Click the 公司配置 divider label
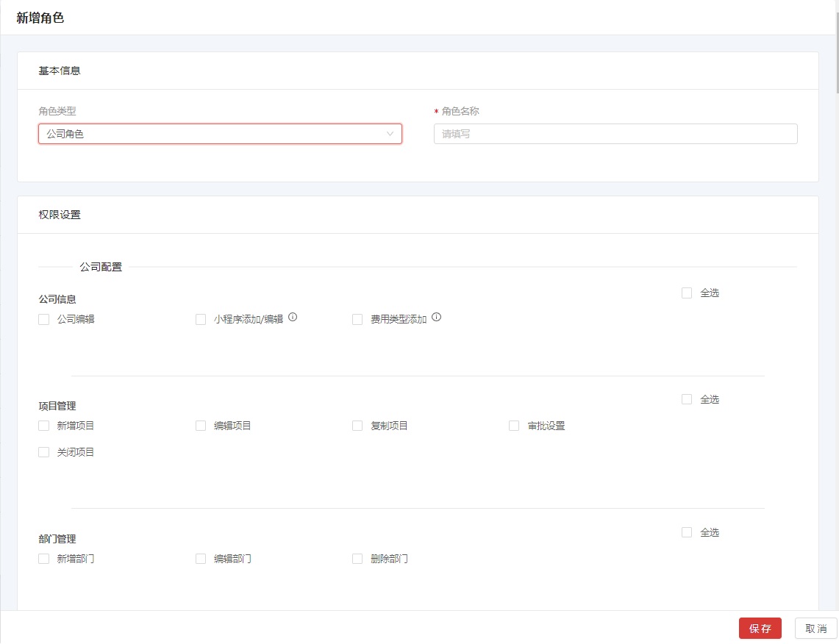Image resolution: width=839 pixels, height=644 pixels. click(101, 267)
